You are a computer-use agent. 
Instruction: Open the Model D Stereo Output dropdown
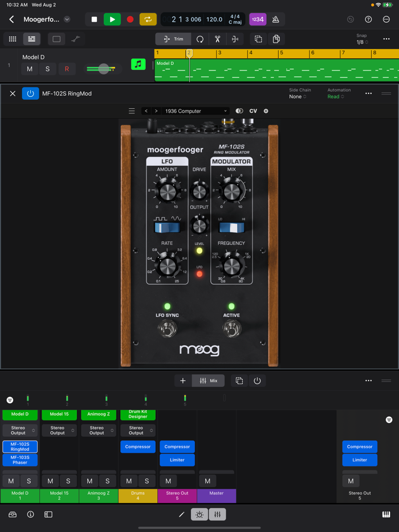20,431
